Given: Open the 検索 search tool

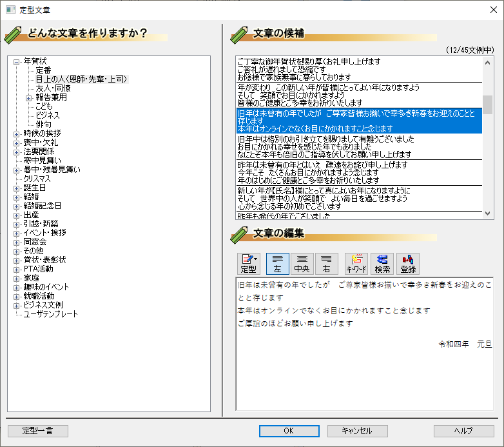Looking at the screenshot, I should click(x=382, y=264).
